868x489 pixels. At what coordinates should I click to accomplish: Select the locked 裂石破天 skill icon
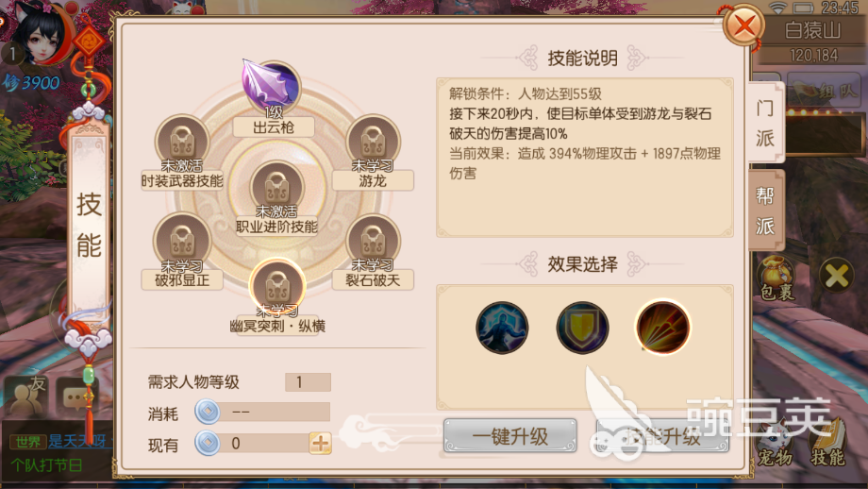coord(373,242)
